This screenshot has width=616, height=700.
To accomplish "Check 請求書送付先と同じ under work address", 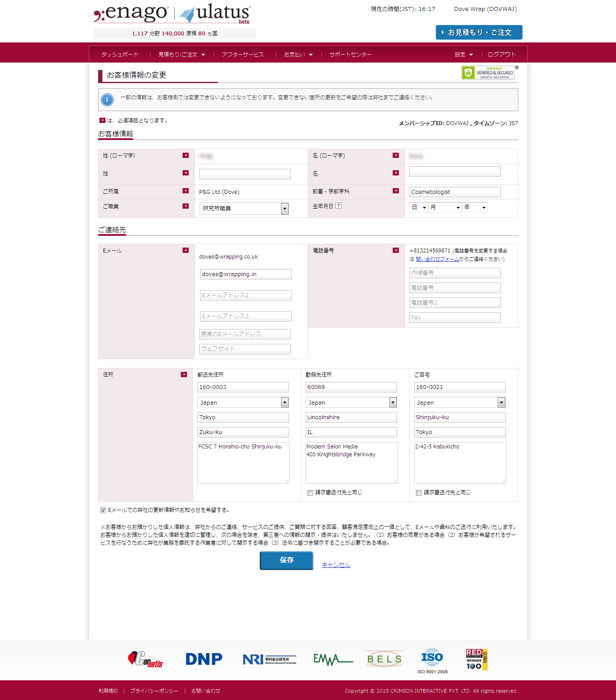I will (x=310, y=493).
